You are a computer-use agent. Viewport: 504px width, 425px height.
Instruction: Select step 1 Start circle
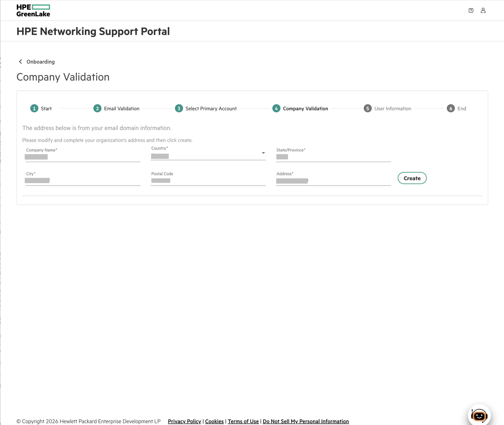34,108
